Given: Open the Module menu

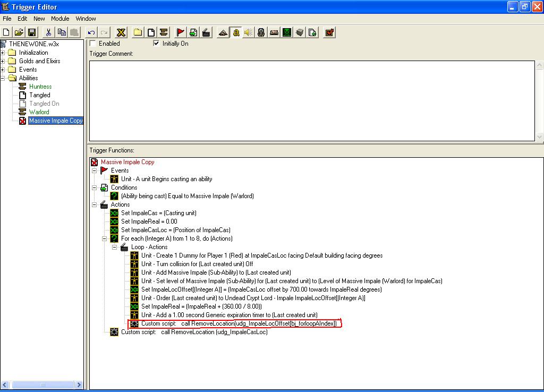Looking at the screenshot, I should [60, 19].
